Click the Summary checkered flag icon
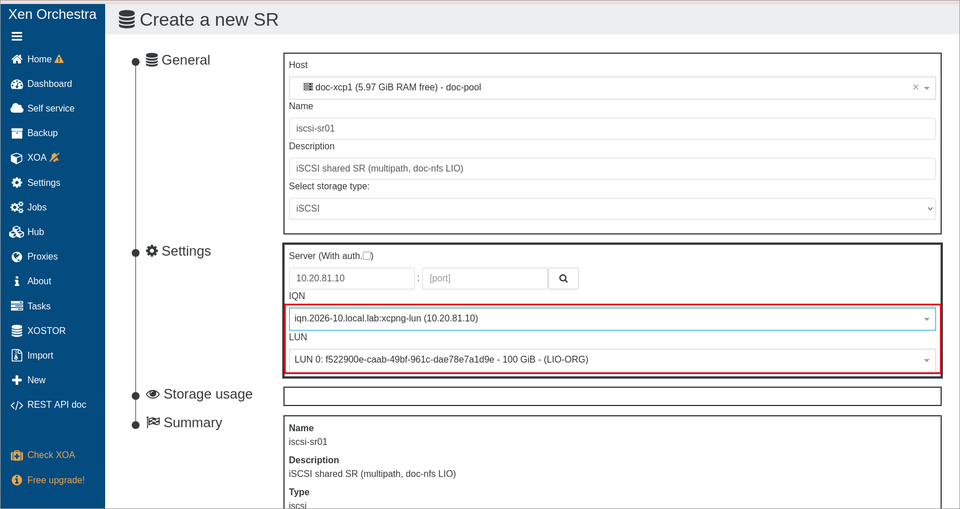Viewport: 960px width, 509px height. [153, 423]
